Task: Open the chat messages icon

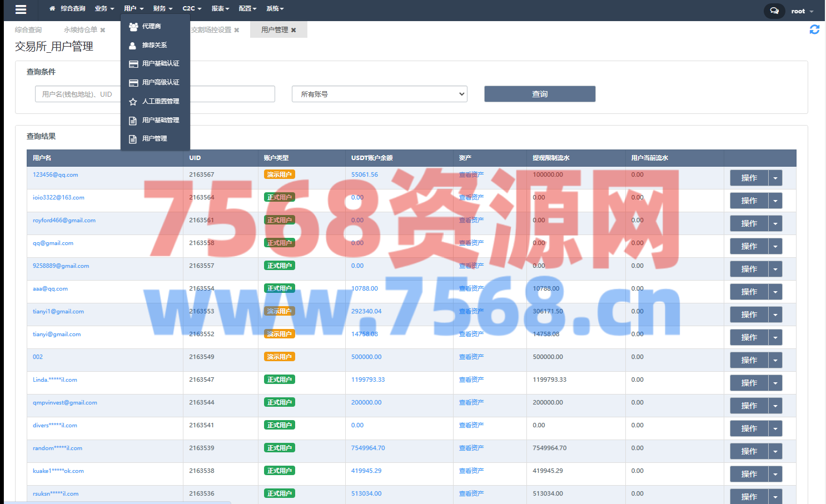Action: click(x=774, y=11)
